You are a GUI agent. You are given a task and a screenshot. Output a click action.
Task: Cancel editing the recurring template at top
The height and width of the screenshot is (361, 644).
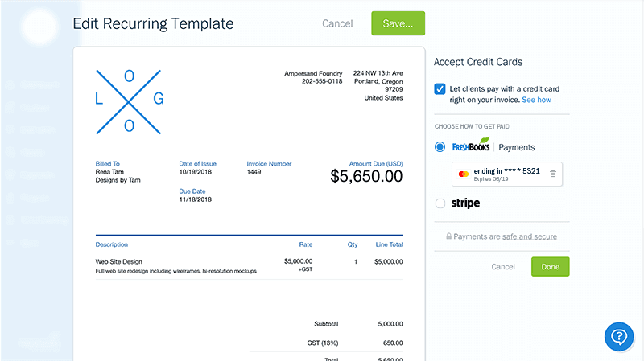[x=337, y=23]
